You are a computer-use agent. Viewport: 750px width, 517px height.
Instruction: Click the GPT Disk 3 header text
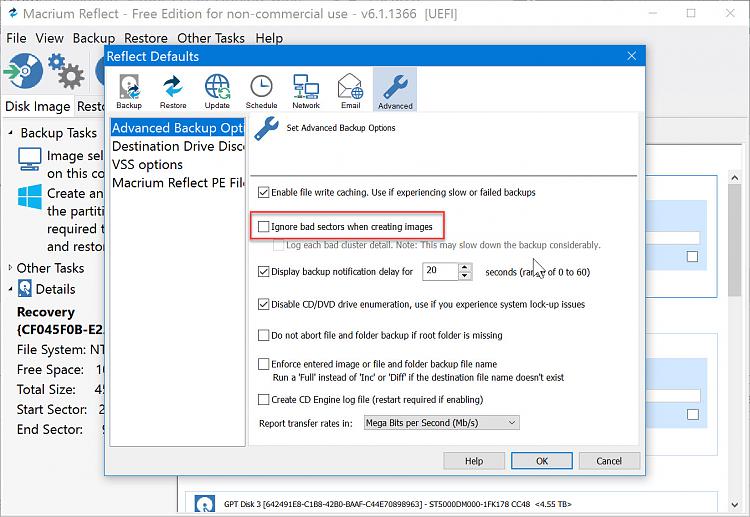click(397, 504)
